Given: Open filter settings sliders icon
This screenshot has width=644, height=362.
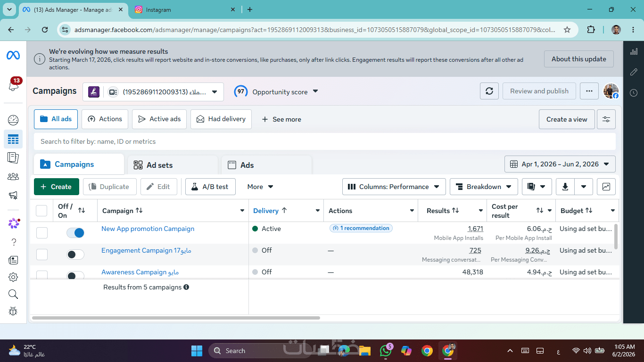Looking at the screenshot, I should 606,119.
